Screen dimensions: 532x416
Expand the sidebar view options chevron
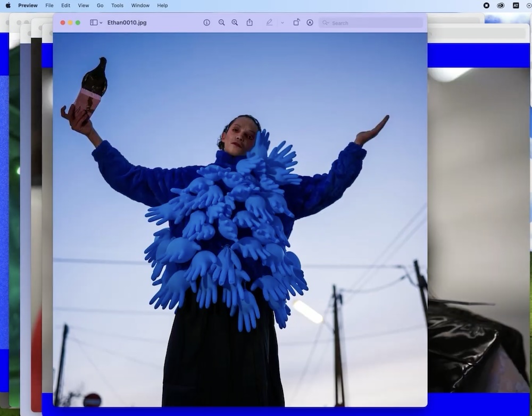101,23
